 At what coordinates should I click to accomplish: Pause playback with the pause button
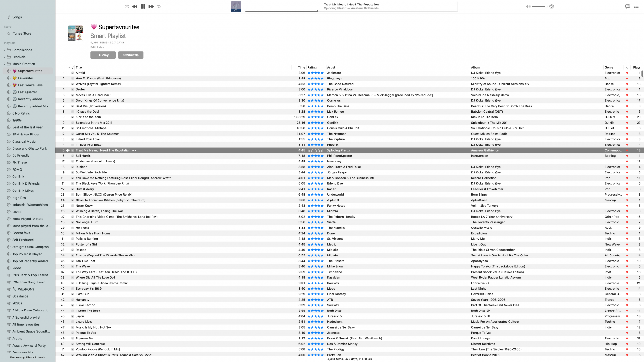[x=143, y=6]
